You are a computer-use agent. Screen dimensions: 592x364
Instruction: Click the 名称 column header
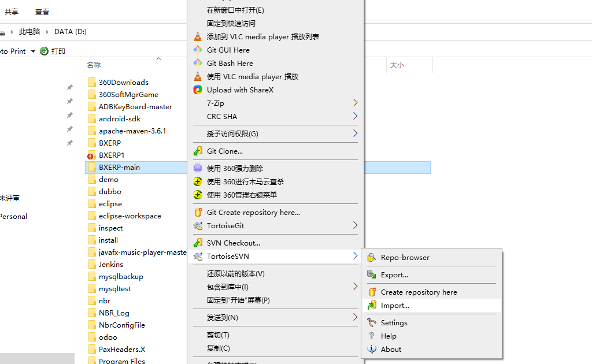[x=94, y=65]
